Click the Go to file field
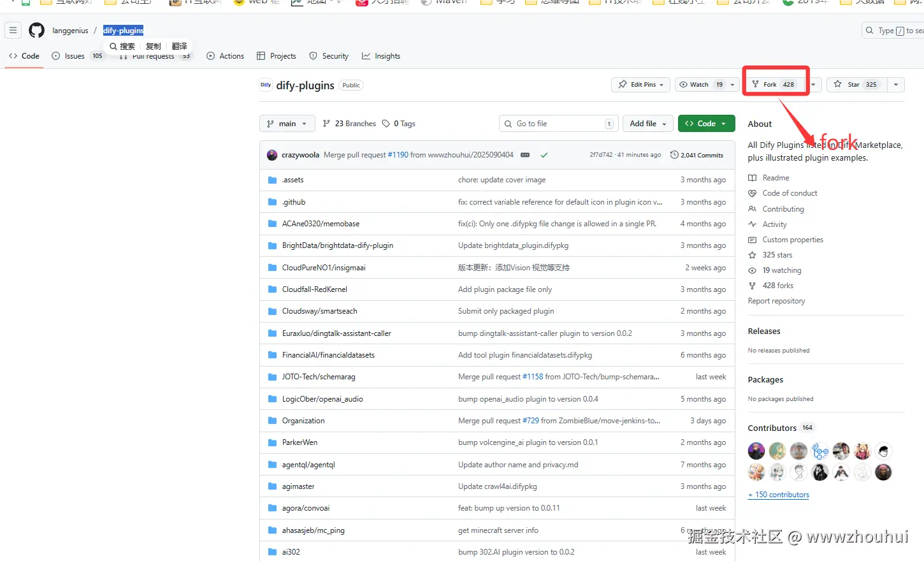The image size is (924, 561). pyautogui.click(x=558, y=124)
